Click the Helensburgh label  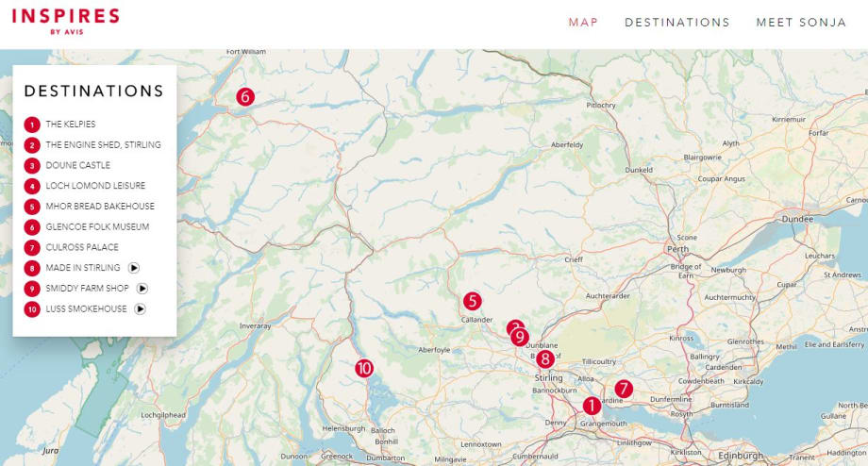tap(343, 428)
